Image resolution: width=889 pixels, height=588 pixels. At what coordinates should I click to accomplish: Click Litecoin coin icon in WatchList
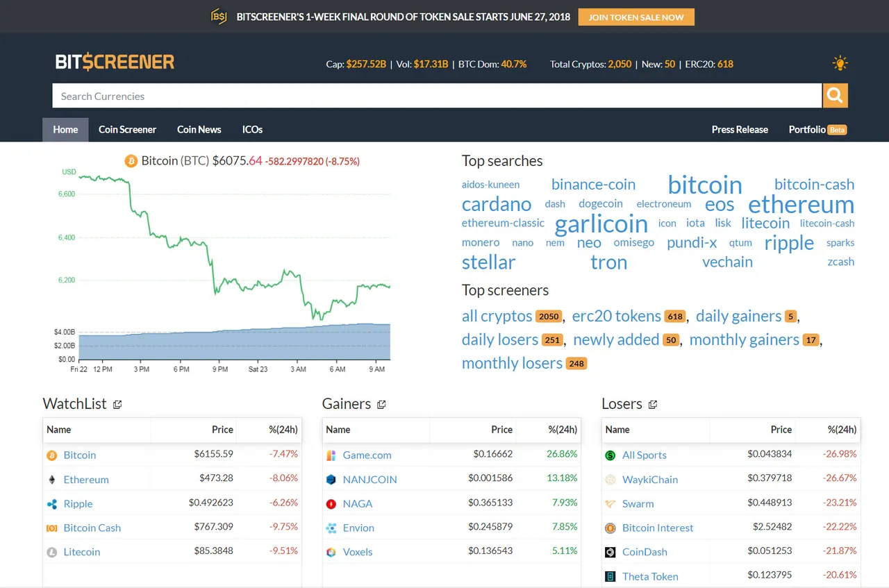(x=51, y=553)
